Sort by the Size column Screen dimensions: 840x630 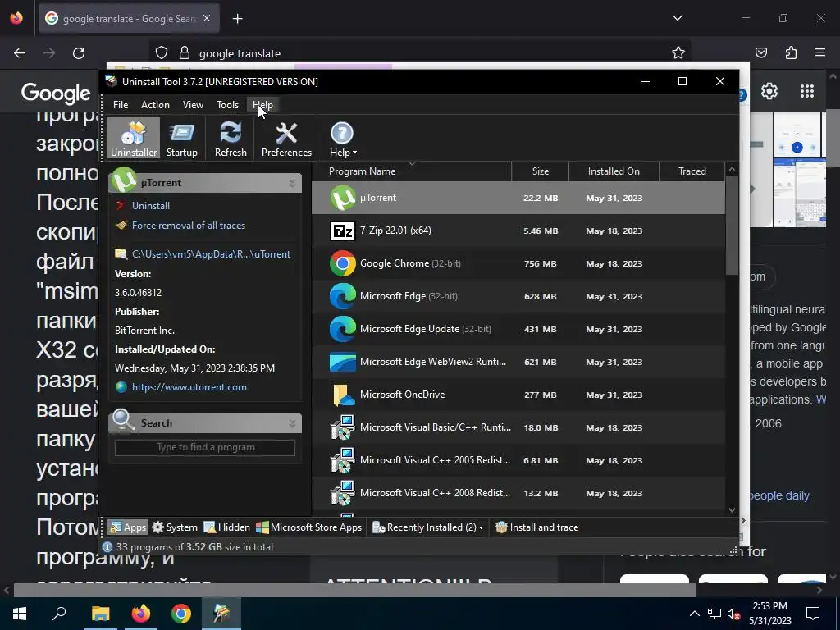pos(540,171)
